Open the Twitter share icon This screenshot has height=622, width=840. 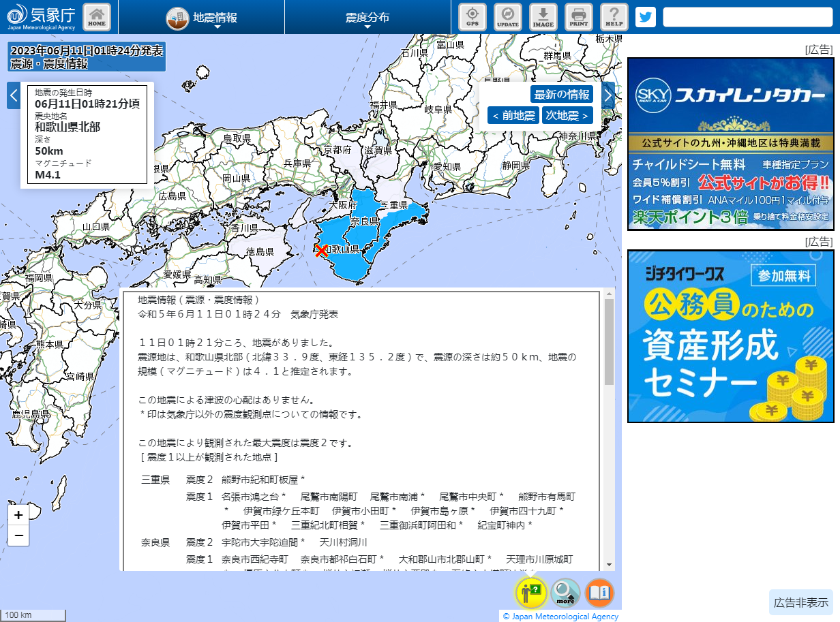pyautogui.click(x=645, y=17)
